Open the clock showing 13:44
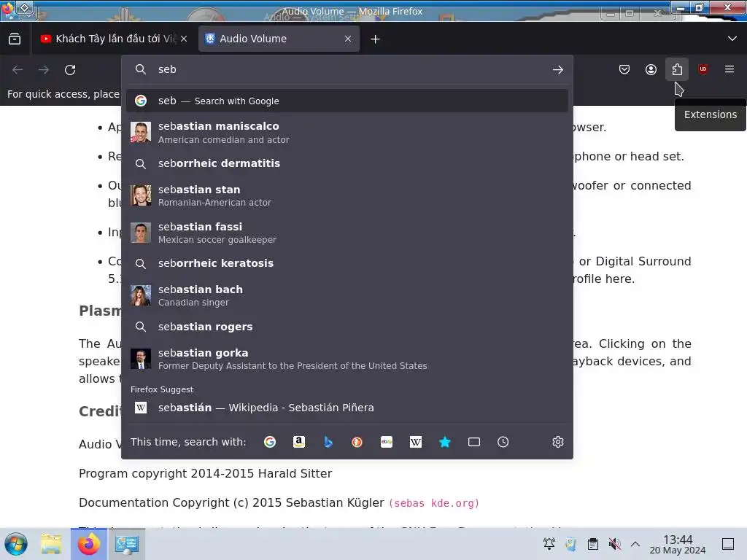747x560 pixels. 678,544
